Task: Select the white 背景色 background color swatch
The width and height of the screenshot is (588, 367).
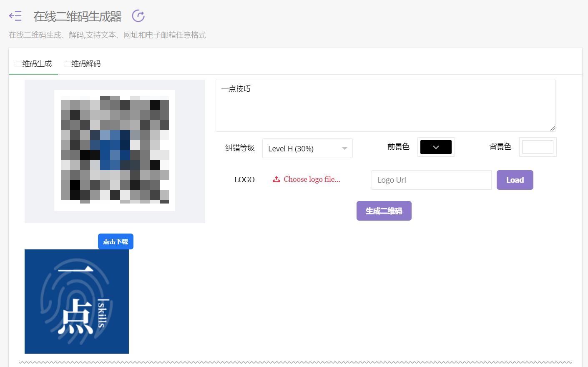Action: point(538,147)
